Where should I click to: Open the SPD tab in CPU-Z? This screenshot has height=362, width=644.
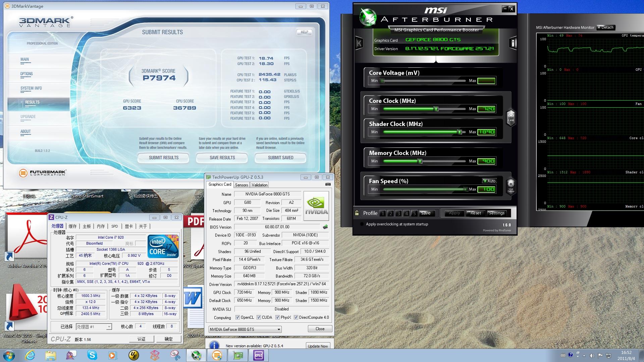tap(114, 226)
